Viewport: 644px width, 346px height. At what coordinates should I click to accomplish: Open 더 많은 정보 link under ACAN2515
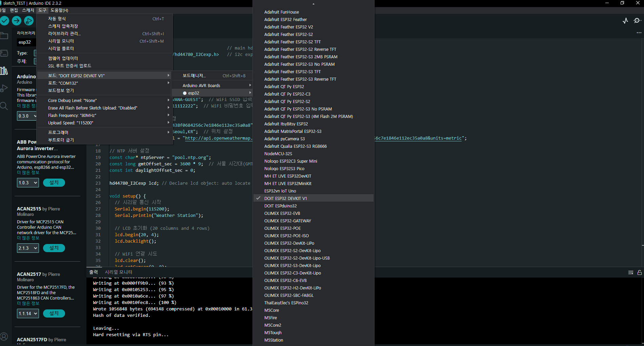tap(28, 238)
